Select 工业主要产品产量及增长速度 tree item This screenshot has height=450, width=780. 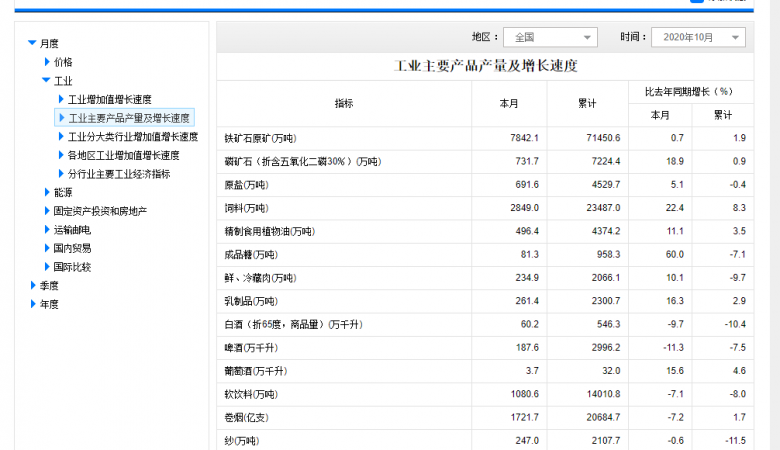coord(129,118)
